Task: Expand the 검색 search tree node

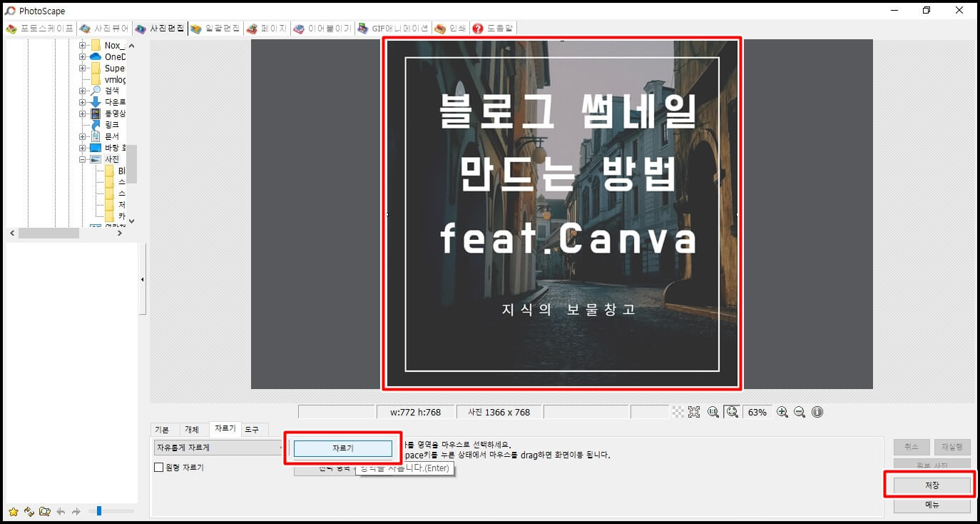Action: click(82, 91)
